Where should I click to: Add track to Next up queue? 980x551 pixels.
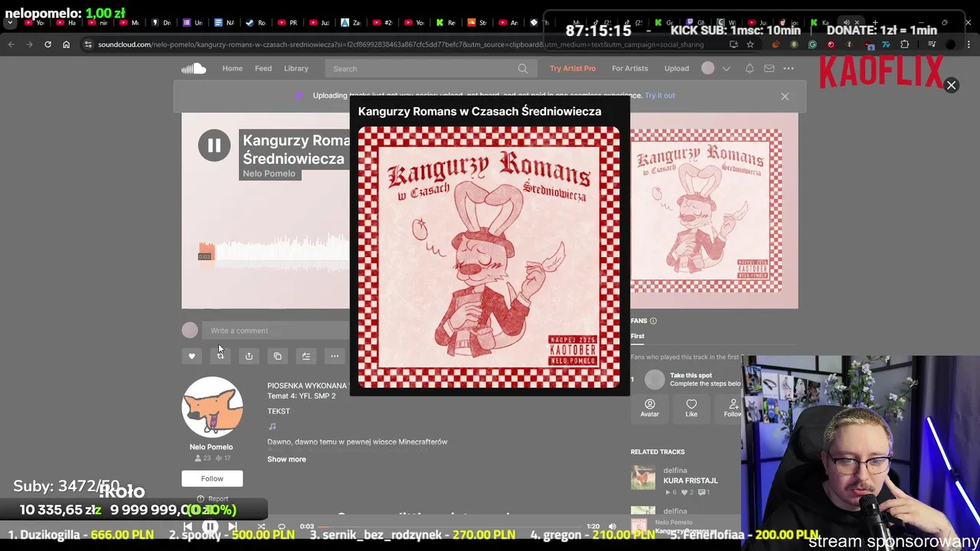coord(306,356)
